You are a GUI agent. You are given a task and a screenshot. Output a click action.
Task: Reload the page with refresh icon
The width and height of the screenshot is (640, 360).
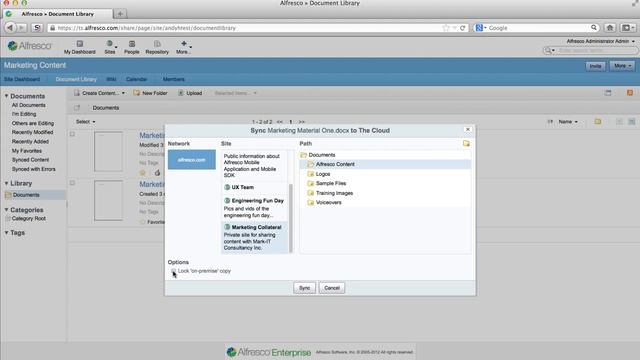(462, 28)
